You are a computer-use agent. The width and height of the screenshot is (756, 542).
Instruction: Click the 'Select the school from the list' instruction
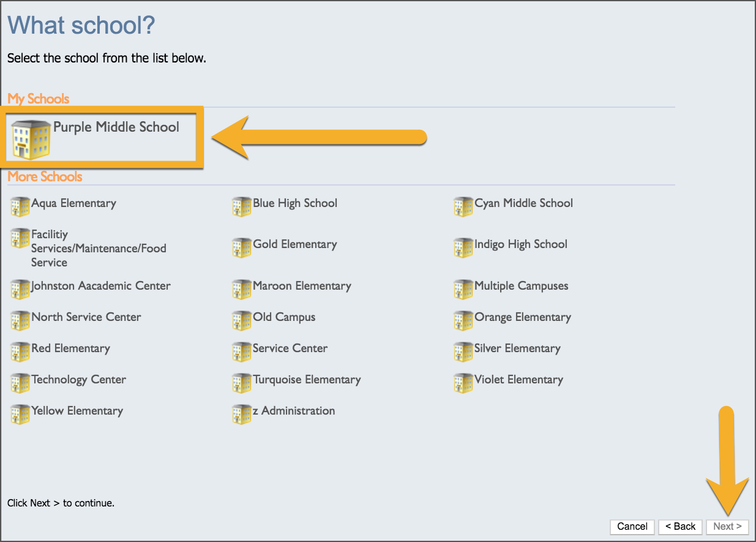(x=107, y=59)
